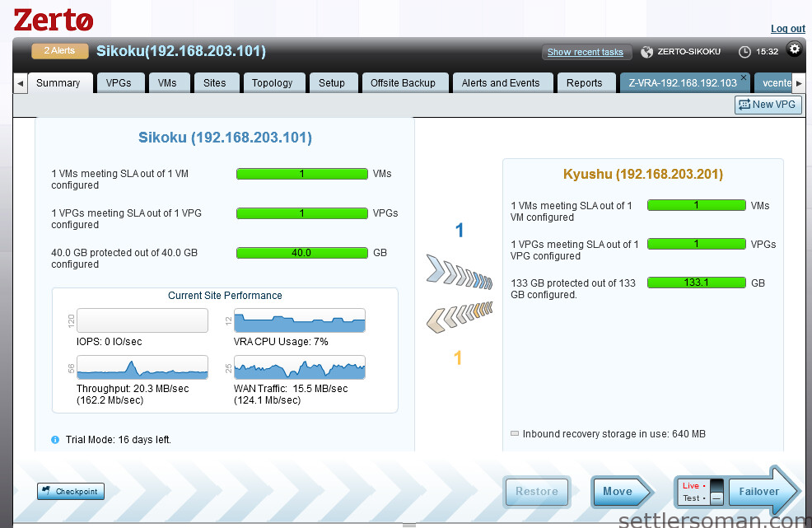The width and height of the screenshot is (812, 528).
Task: Click Kyushu VMs green progress bar
Action: point(697,205)
